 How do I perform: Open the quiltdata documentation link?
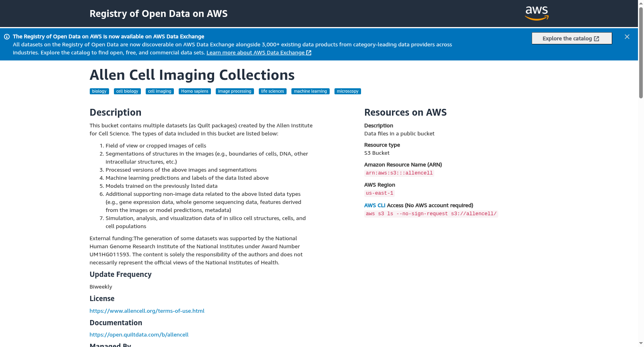point(139,335)
